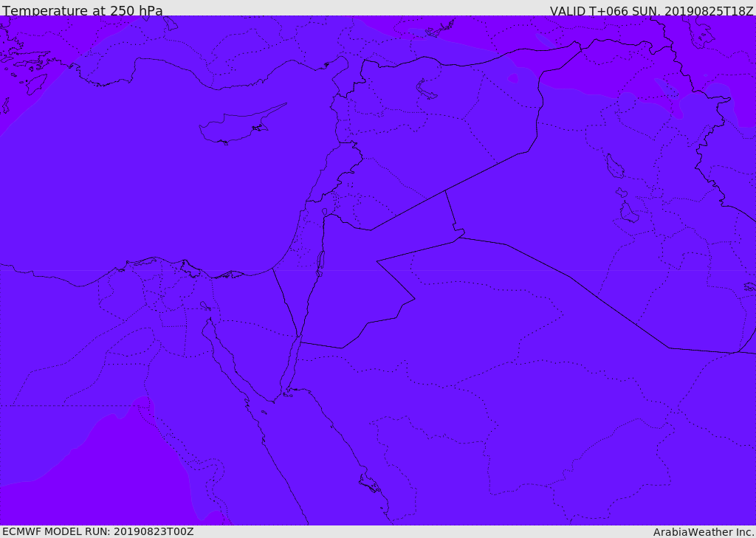Screen dimensions: 756x538
Task: Click the 'Temperature at 250 hPa' title
Action: (83, 10)
